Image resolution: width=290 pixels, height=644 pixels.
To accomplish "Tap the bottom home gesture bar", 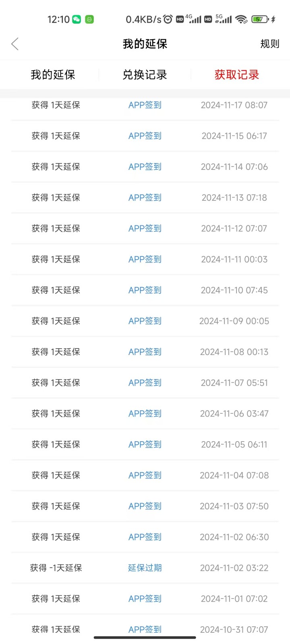I will click(x=145, y=638).
